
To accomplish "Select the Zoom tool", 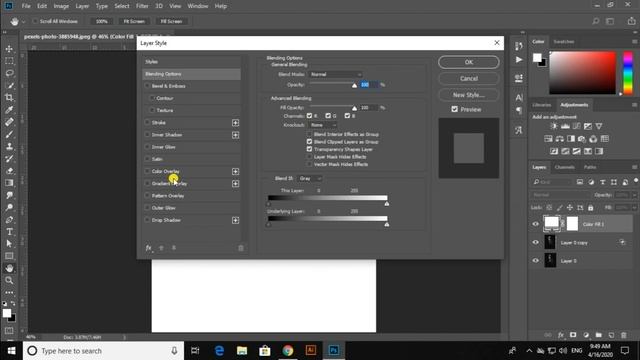I will click(x=9, y=280).
